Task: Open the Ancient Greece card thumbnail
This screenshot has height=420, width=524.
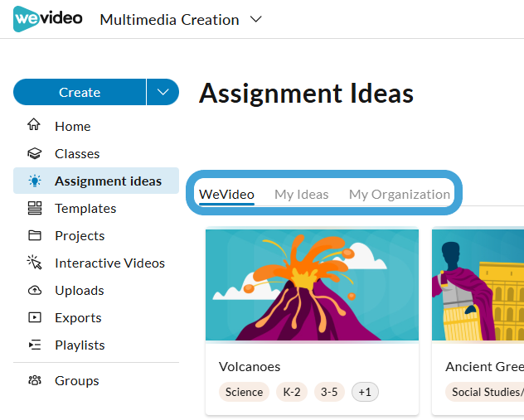Action: tap(478, 285)
